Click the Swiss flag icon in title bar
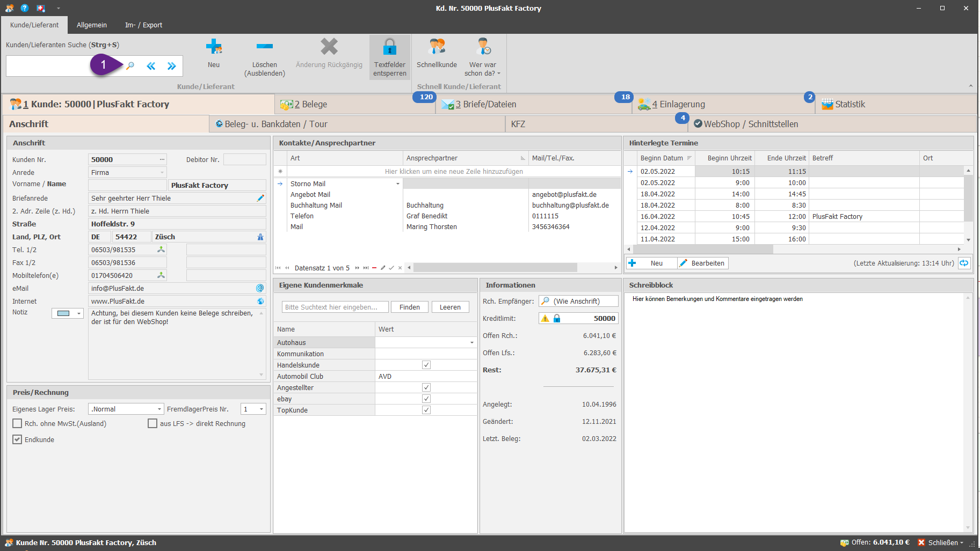 tap(41, 8)
